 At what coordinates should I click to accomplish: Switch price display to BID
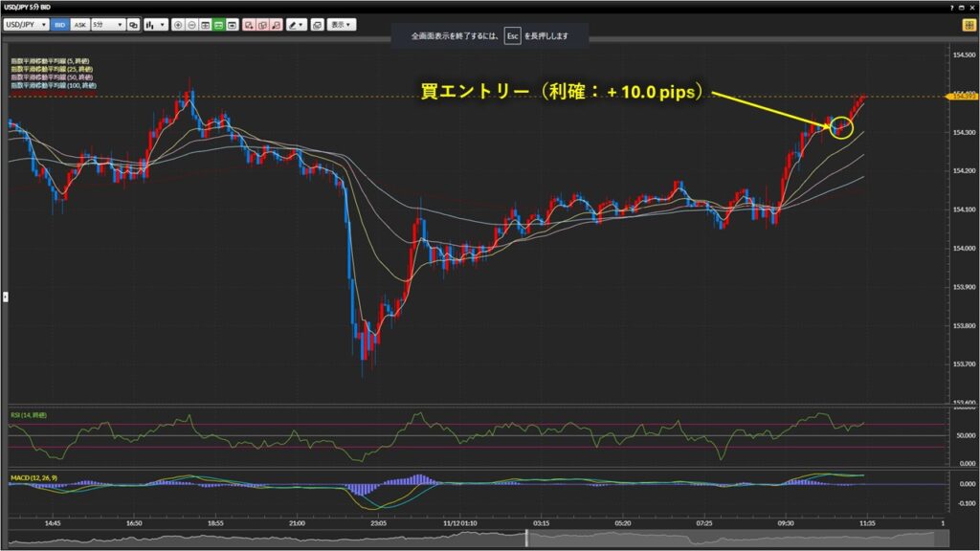click(x=59, y=24)
